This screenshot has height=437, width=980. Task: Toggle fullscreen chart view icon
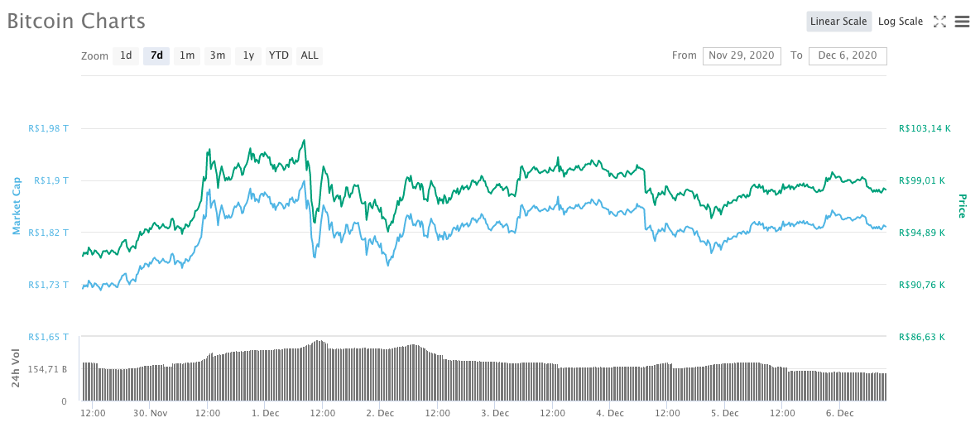point(939,22)
